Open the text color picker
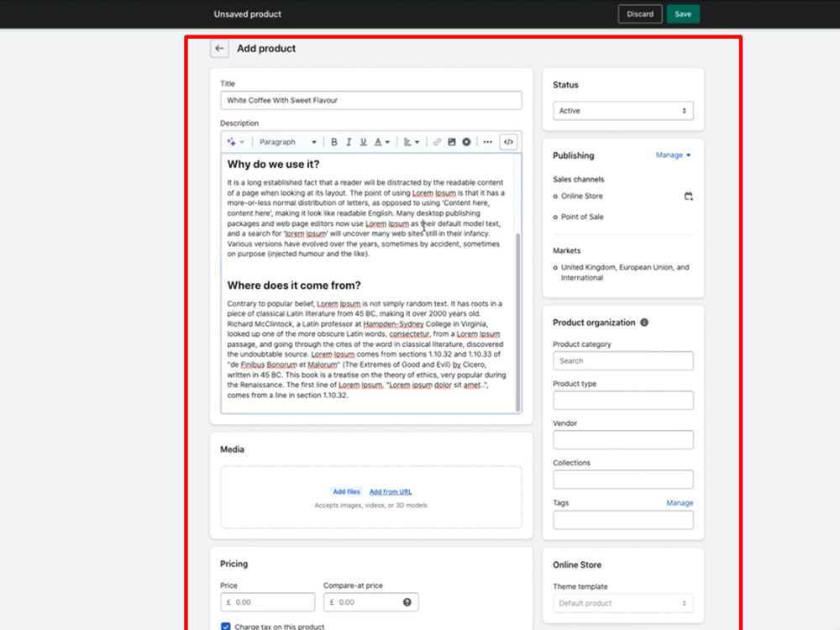 382,142
